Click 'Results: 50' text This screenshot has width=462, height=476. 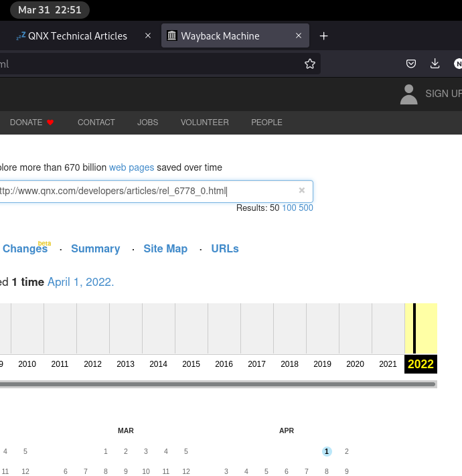tap(258, 208)
